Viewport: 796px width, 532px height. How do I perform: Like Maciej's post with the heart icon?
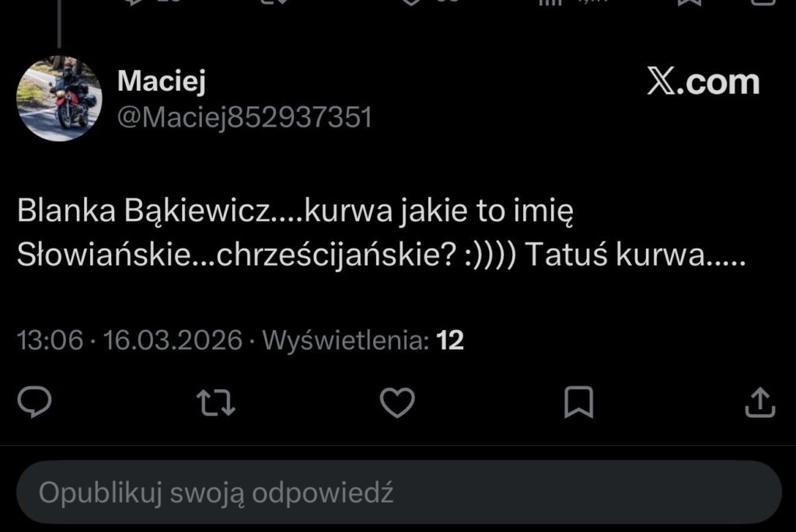pos(397,402)
